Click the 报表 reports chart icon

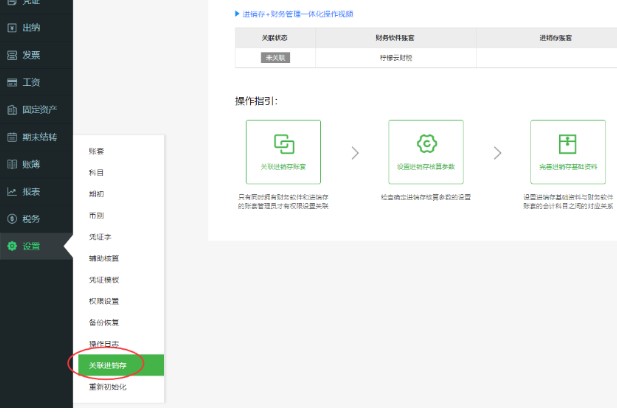point(12,191)
